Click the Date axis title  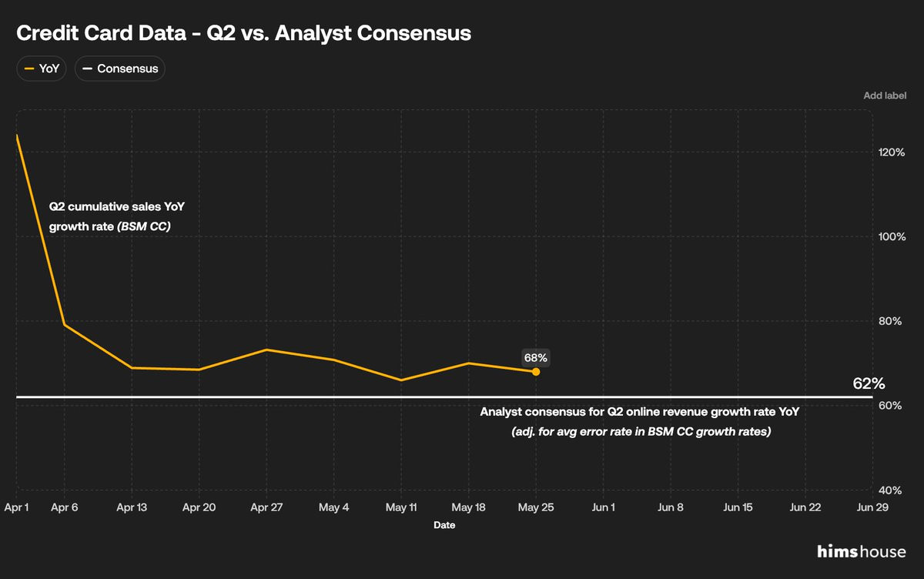coord(444,526)
